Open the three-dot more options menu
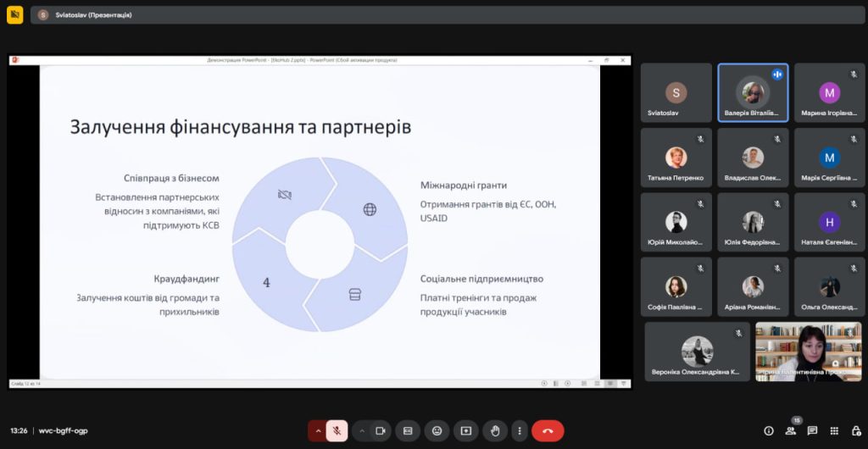The width and height of the screenshot is (868, 449). pos(520,430)
